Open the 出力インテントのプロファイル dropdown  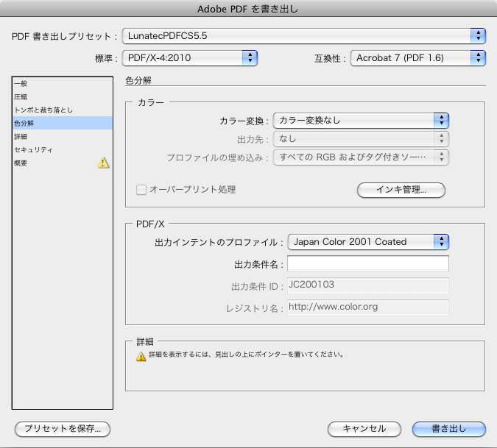coord(368,242)
